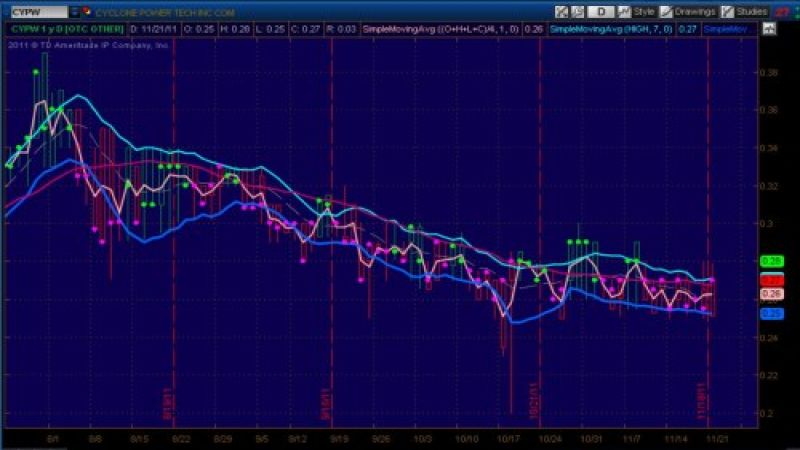Screen dimensions: 800x450
Task: Click the cyan SimpleMovingAvg (HIGH, 7, 0) label
Action: click(611, 29)
